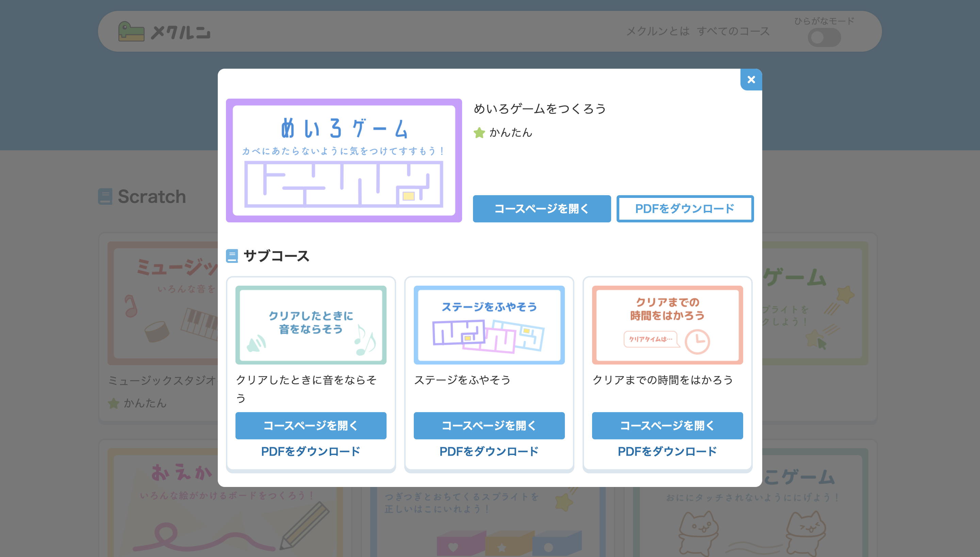Image resolution: width=980 pixels, height=557 pixels.
Task: Click the メクルン crocodile logo icon
Action: click(131, 32)
